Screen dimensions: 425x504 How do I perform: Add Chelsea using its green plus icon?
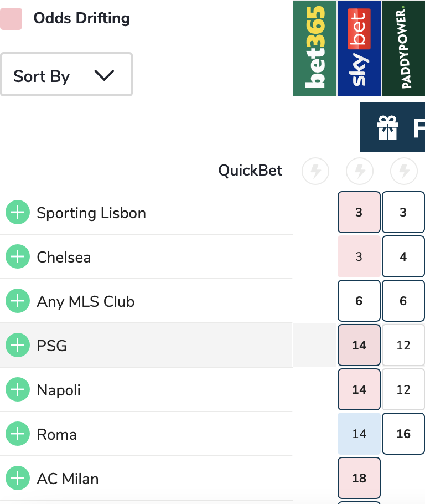coord(18,257)
